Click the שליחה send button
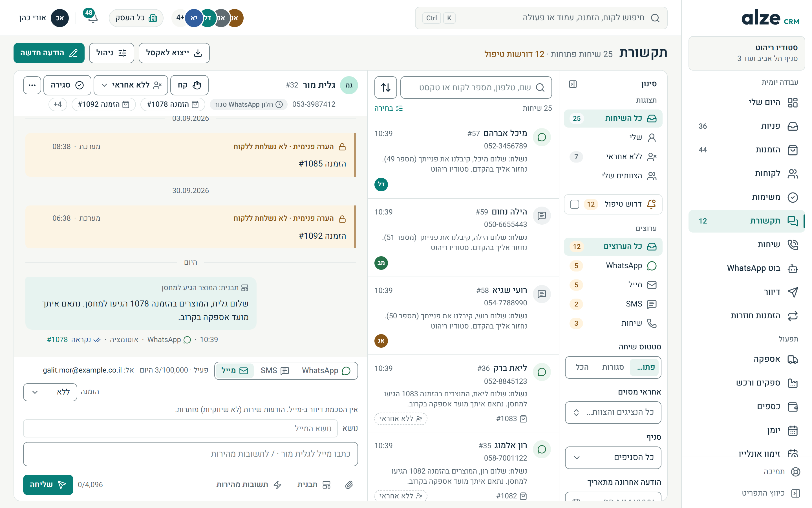The width and height of the screenshot is (812, 508). [x=48, y=485]
